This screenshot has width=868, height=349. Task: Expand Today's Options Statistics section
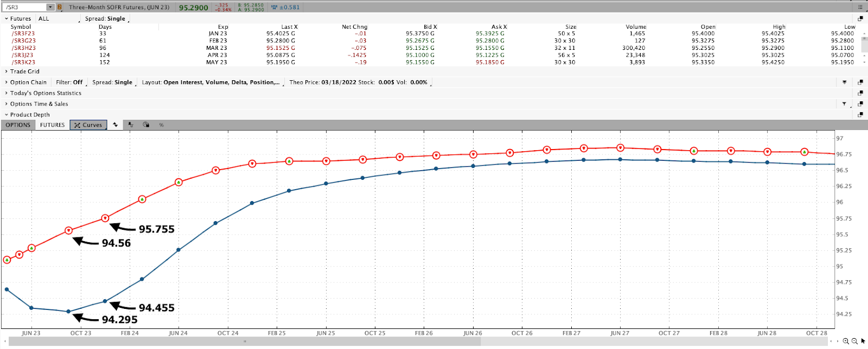pos(45,93)
